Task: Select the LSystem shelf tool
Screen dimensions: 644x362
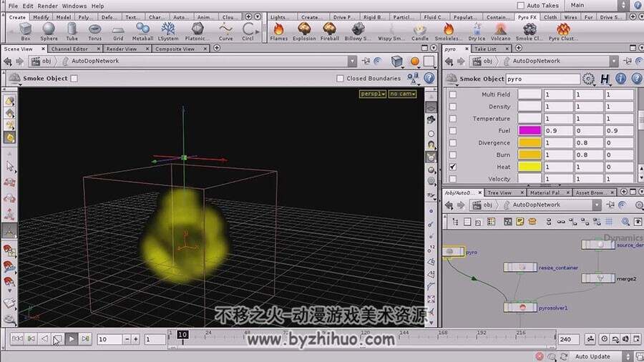Action: [x=168, y=31]
